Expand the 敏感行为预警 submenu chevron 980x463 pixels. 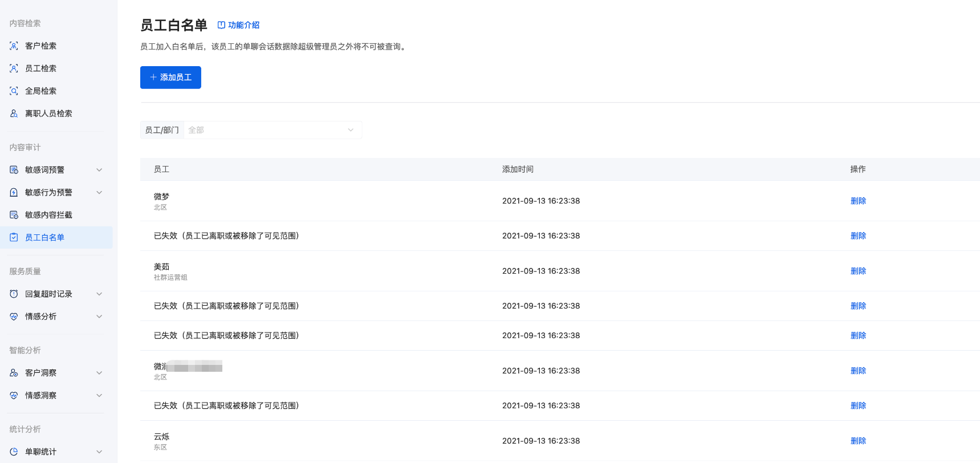99,192
